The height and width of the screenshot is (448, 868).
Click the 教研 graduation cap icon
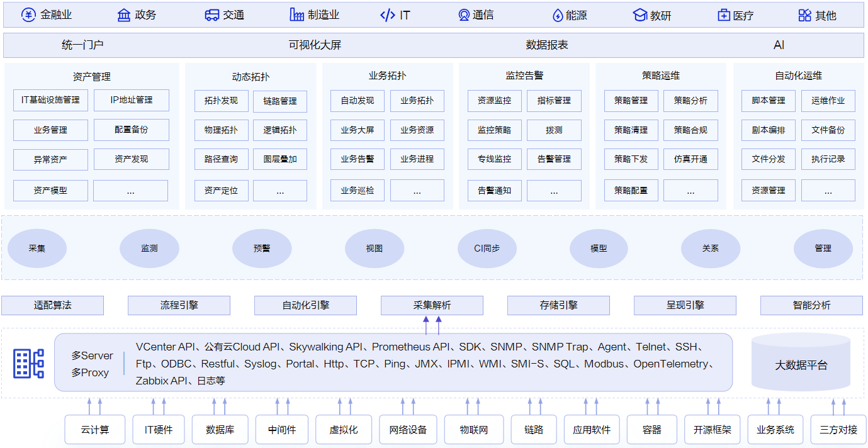tap(640, 15)
